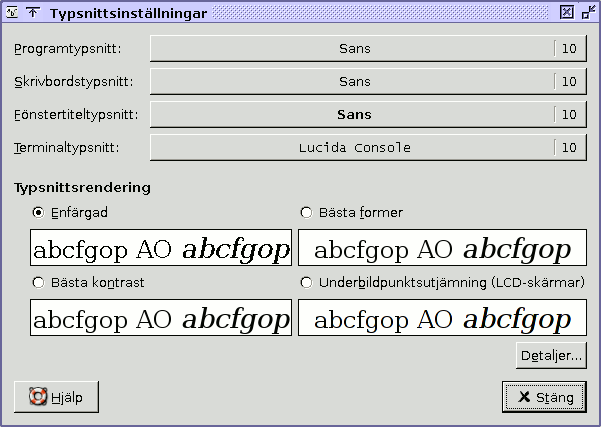Click the Typsnittsinställningar window title text

[128, 13]
